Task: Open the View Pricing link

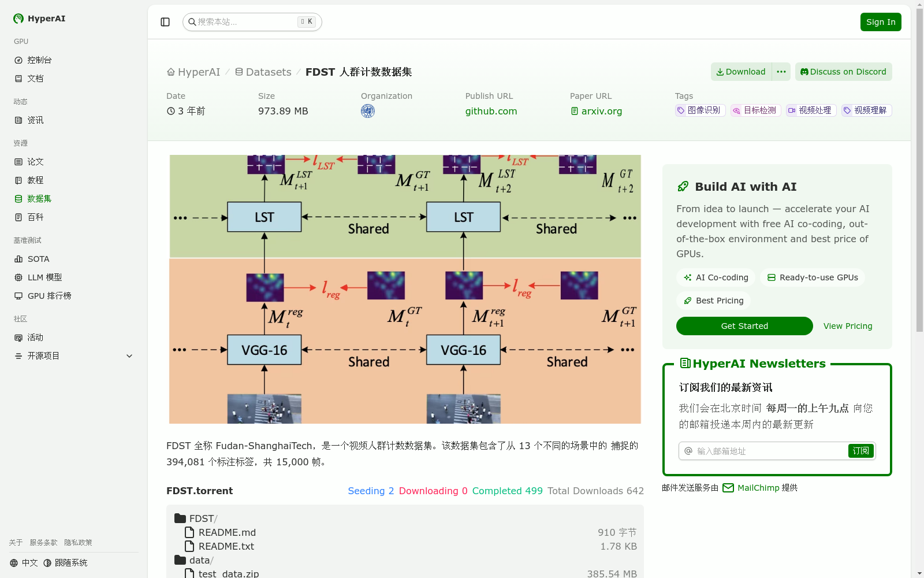Action: click(x=848, y=326)
